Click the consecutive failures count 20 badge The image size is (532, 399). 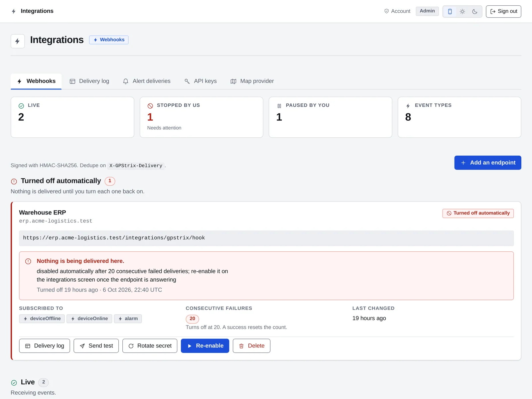tap(193, 319)
